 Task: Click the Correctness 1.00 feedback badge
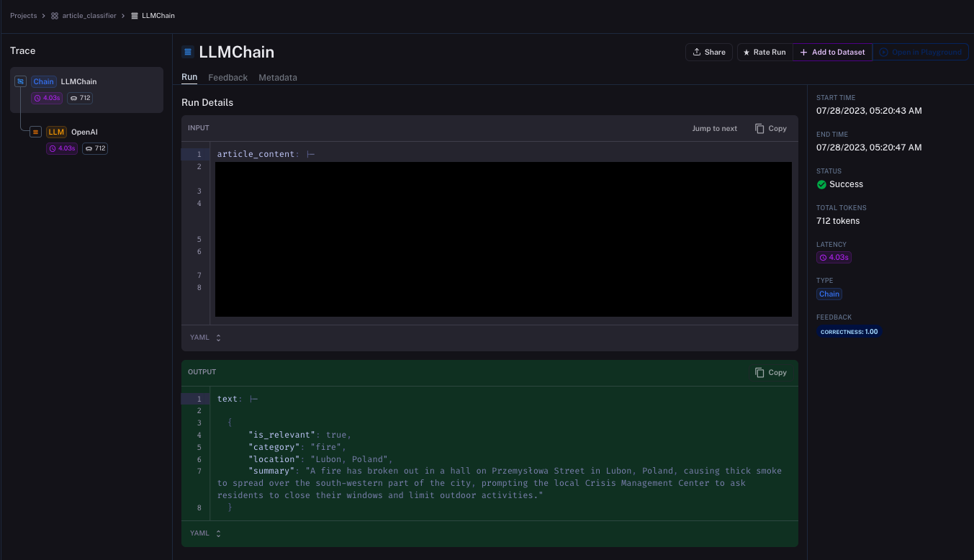(x=849, y=332)
